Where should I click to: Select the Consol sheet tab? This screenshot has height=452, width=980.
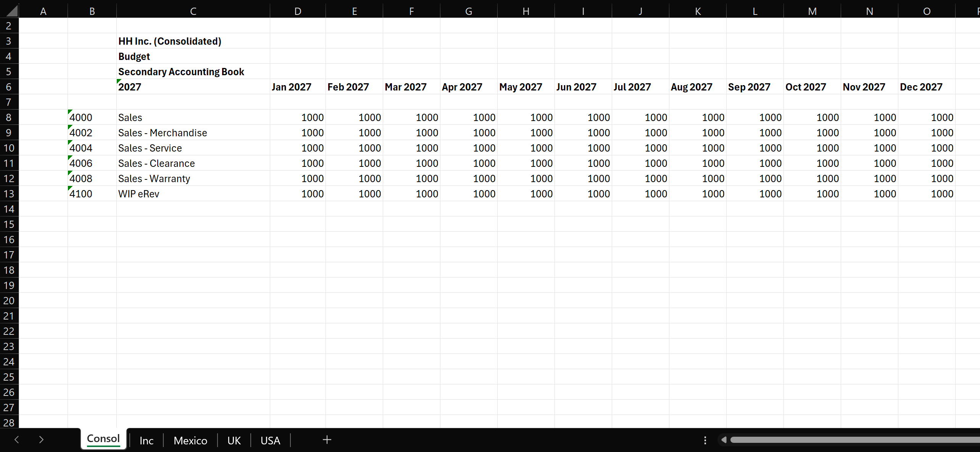point(103,439)
